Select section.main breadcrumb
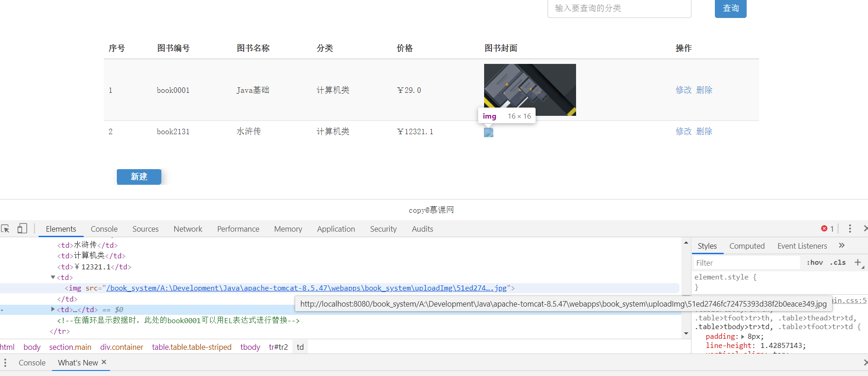The image size is (868, 376). tap(70, 347)
